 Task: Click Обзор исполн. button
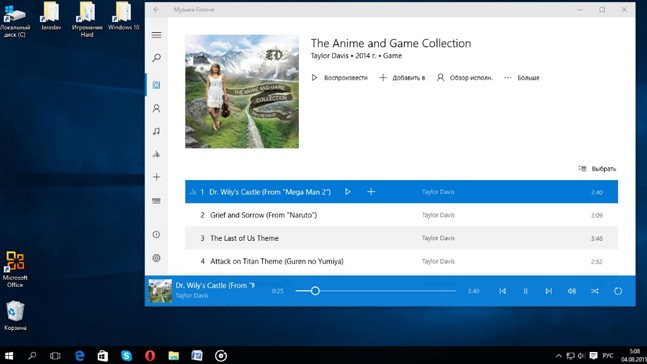click(x=465, y=78)
